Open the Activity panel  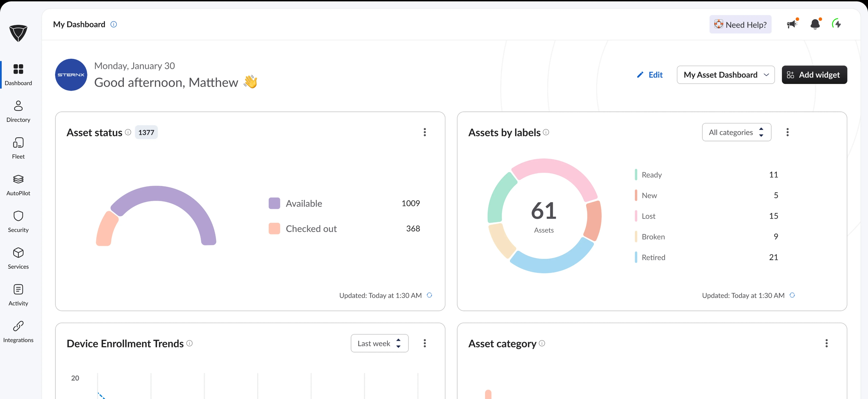point(18,294)
